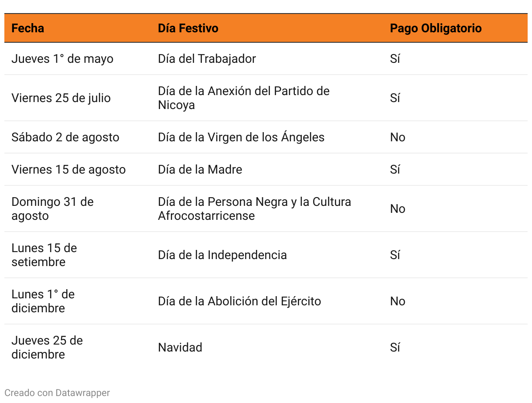Select the Lunes 15 de setiembre date
The height and width of the screenshot is (403, 532).
pyautogui.click(x=44, y=255)
